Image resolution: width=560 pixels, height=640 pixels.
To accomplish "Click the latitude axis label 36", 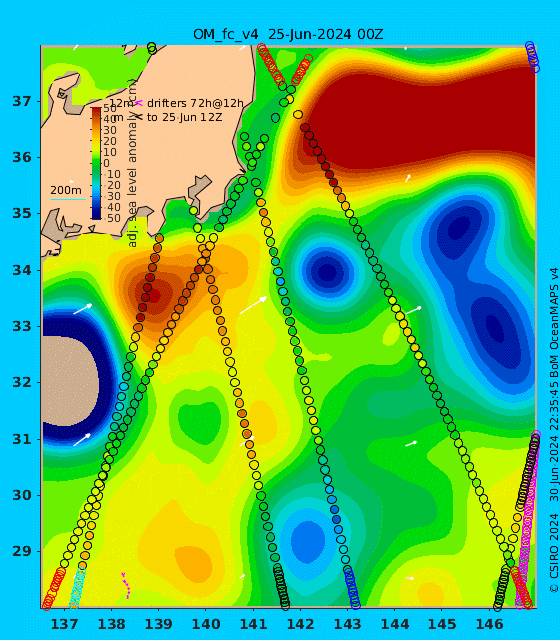I will [x=21, y=157].
